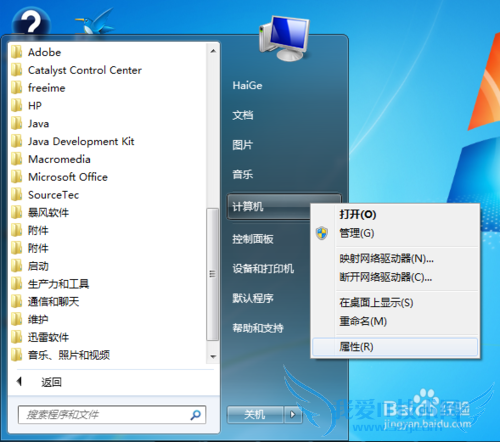
Task: Click the back arrow beside 返回
Action: [x=19, y=381]
